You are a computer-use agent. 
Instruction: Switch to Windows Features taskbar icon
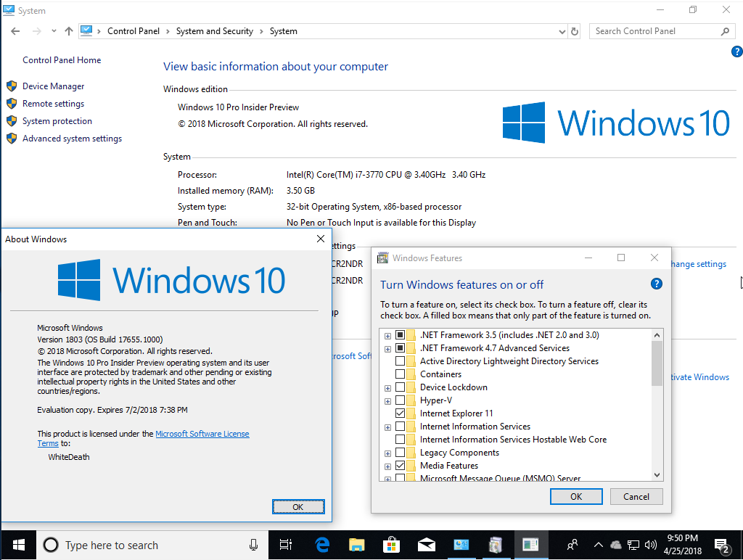pos(496,545)
